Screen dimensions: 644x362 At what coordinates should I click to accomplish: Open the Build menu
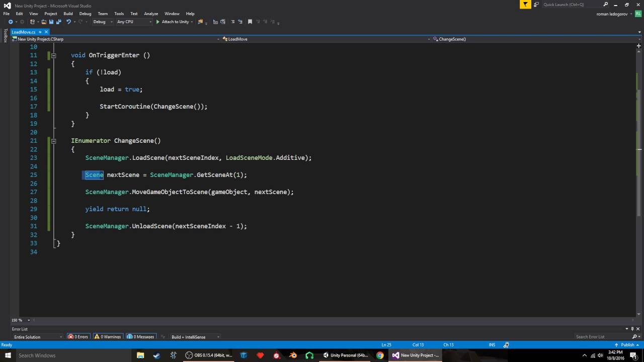(68, 14)
